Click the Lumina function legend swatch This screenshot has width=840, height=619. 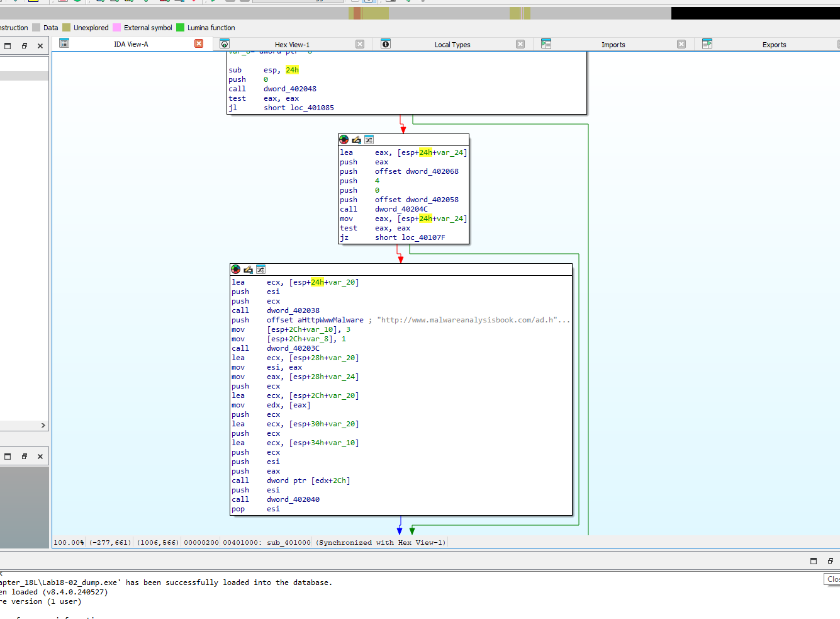pyautogui.click(x=181, y=28)
